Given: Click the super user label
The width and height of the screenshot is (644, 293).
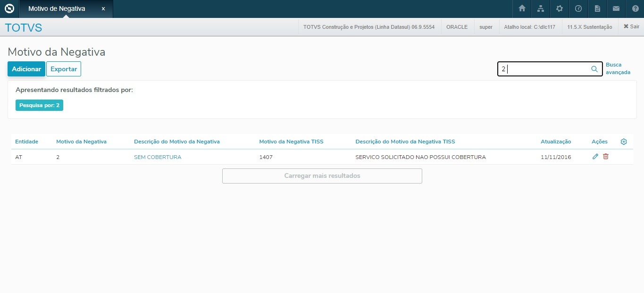Looking at the screenshot, I should (x=486, y=27).
